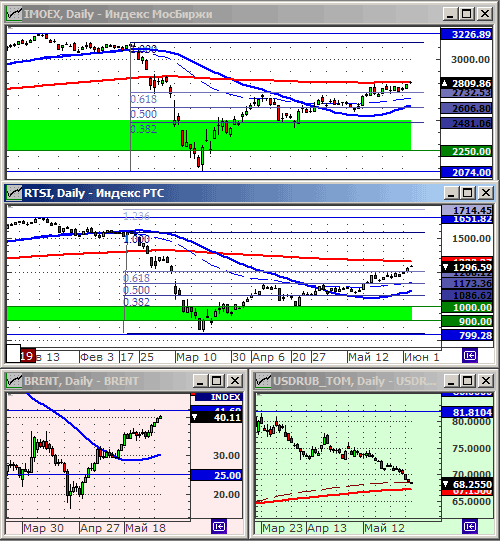500x541 pixels.
Task: Click the 'Июн 1' date on RTSI axis
Action: coord(421,357)
